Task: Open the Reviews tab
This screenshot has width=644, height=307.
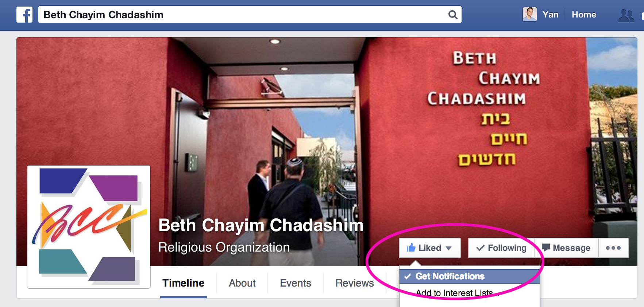Action: point(355,283)
